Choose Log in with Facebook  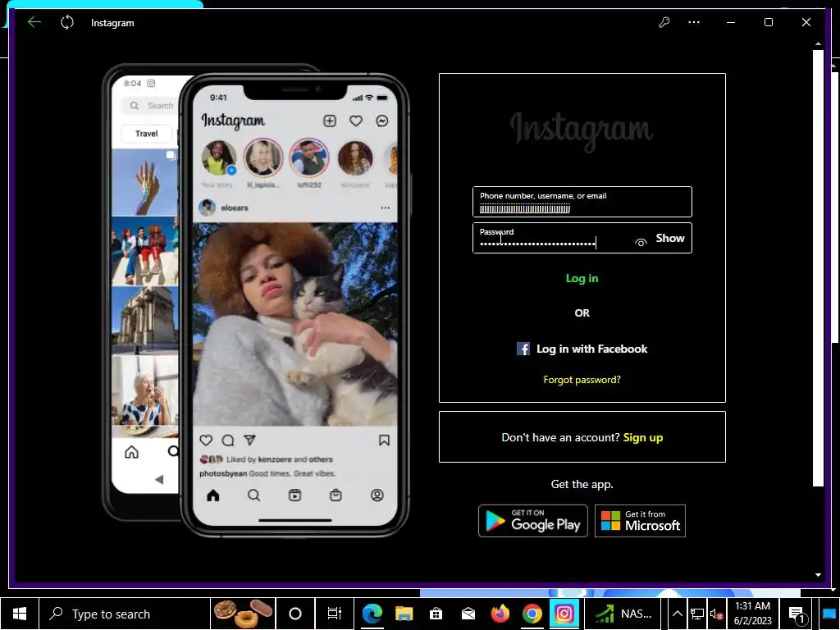click(582, 349)
